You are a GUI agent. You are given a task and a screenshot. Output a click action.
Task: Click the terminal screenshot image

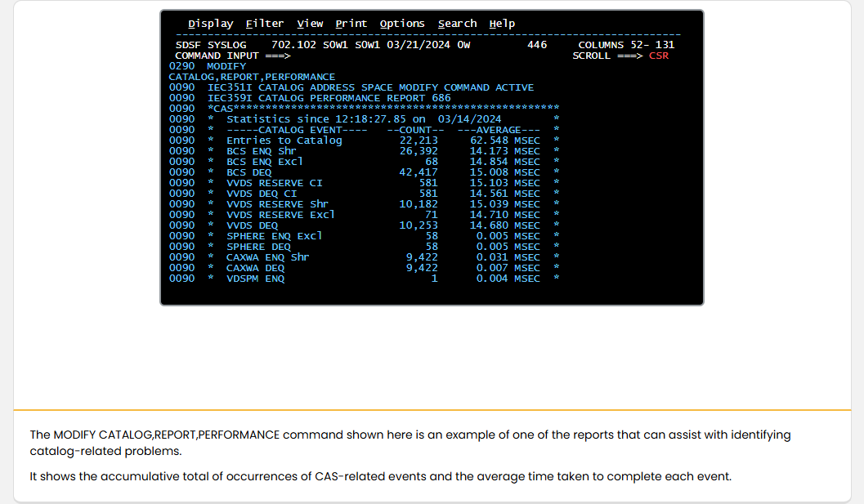click(x=432, y=158)
